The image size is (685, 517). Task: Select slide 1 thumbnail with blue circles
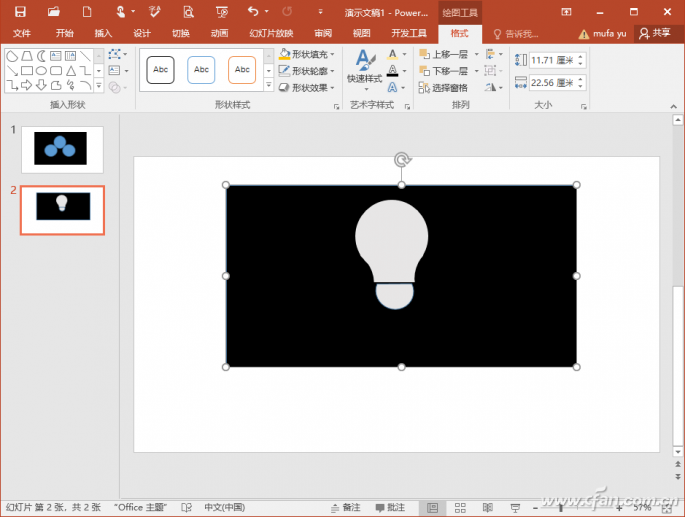62,149
